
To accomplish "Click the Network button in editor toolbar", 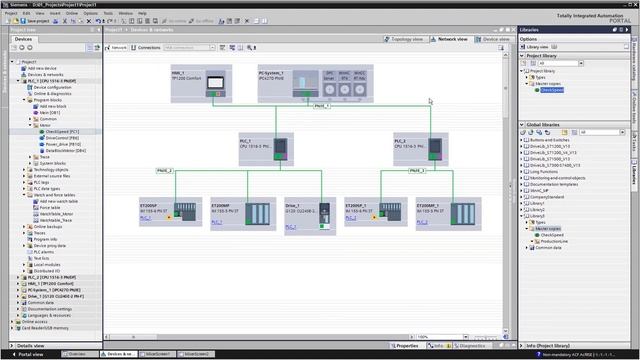I will (116, 48).
